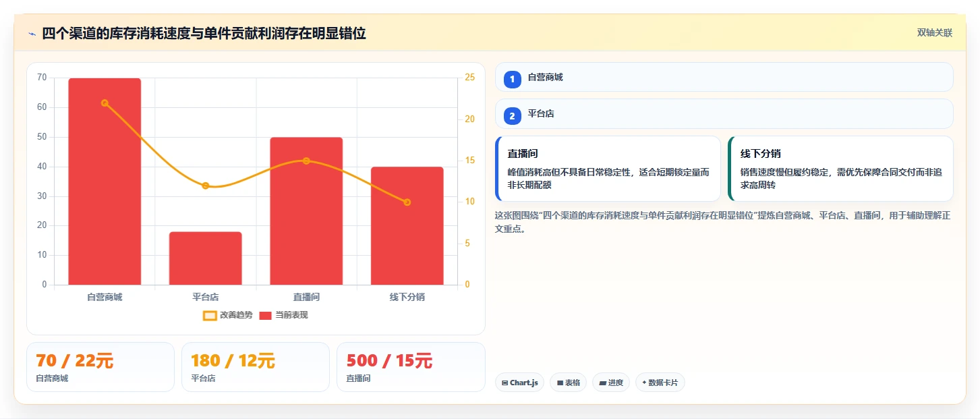This screenshot has width=980, height=419.
Task: Click the chart title 四个渠道的库存消耗速度
Action: click(x=204, y=33)
